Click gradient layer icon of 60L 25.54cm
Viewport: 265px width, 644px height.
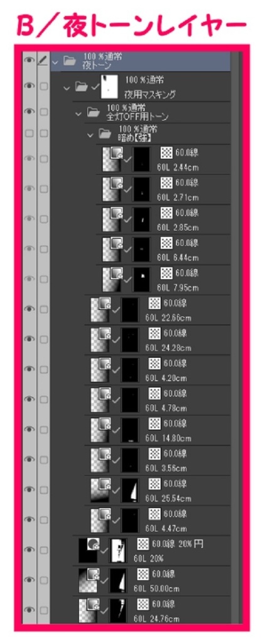100,489
